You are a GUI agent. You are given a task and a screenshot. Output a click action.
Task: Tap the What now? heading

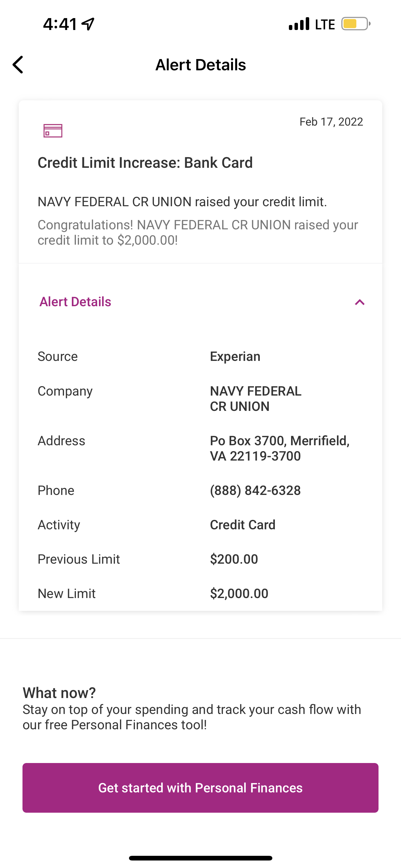[59, 693]
